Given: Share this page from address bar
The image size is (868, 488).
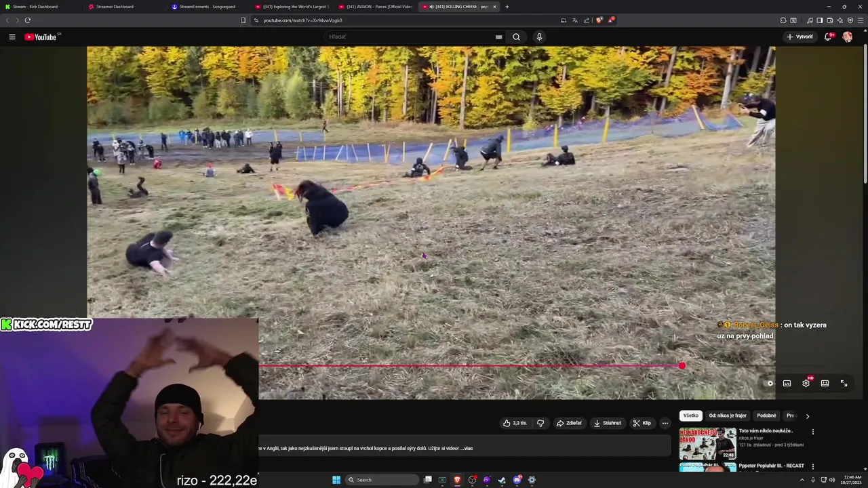Looking at the screenshot, I should (x=586, y=20).
